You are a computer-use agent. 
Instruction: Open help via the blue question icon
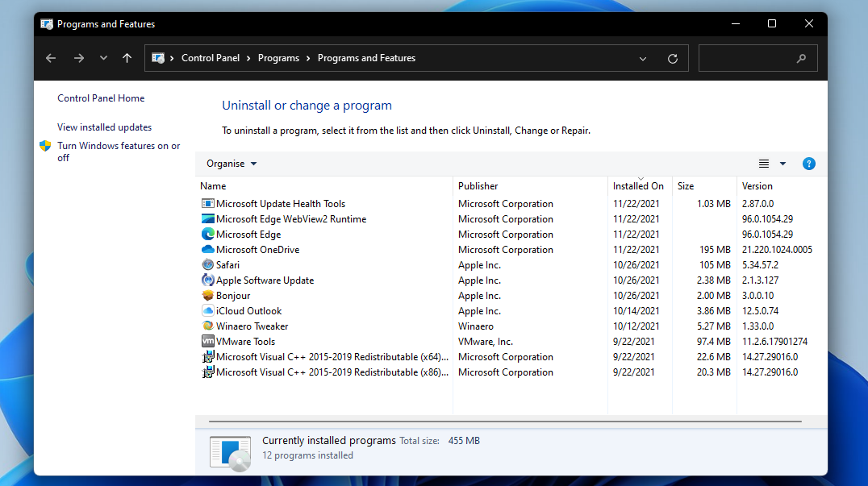(x=809, y=164)
